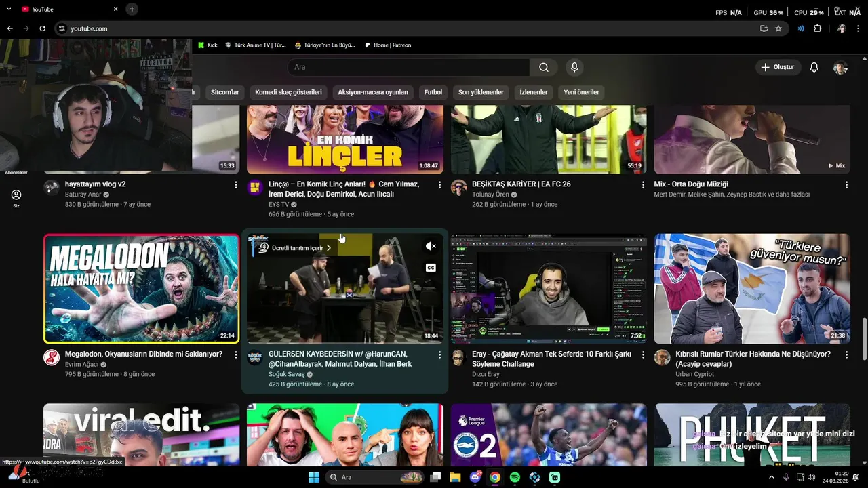Click the install app icon in address bar

(764, 28)
